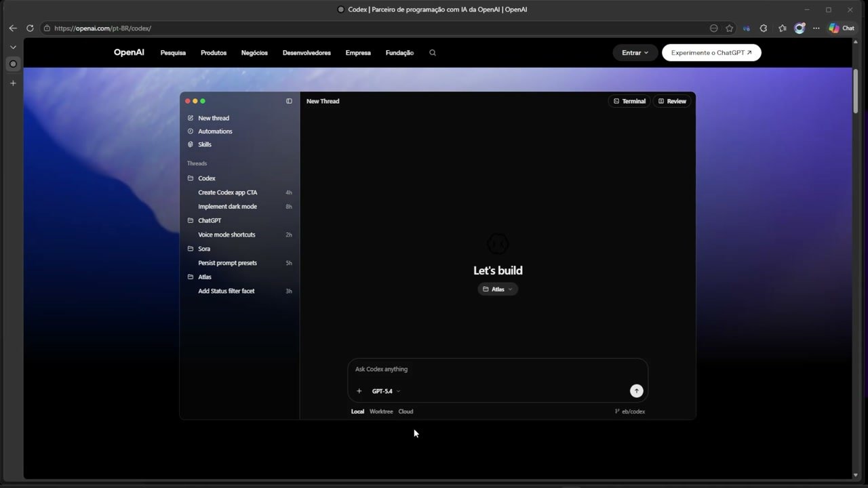Image resolution: width=868 pixels, height=488 pixels.
Task: Open the tab actions chevron in vertical tab bar
Action: pos(13,47)
